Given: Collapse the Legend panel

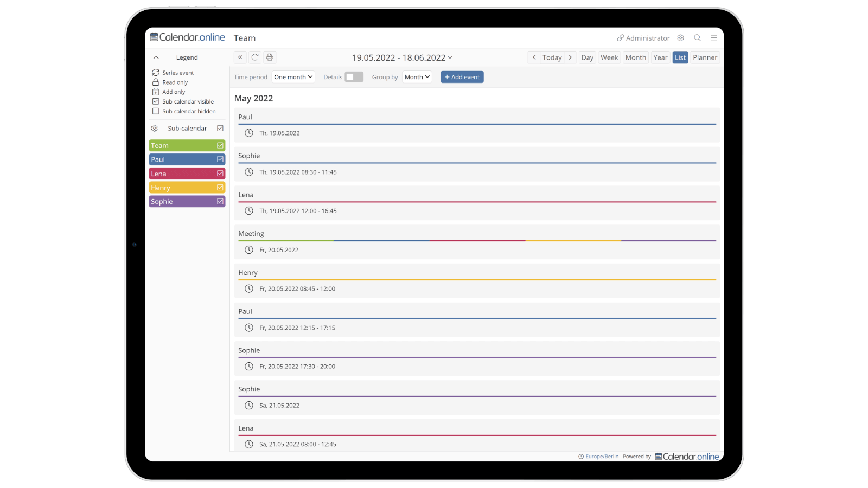Looking at the screenshot, I should 156,57.
